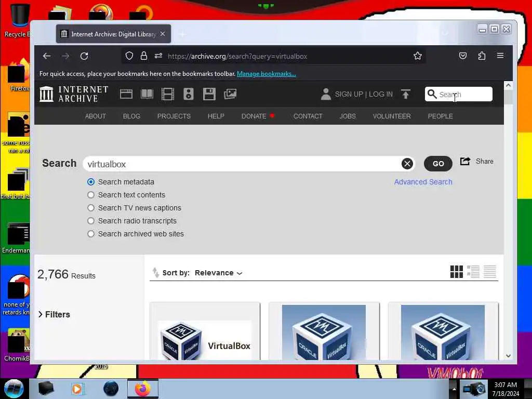Open the site permissions icon in address bar
This screenshot has height=399, width=532.
(x=158, y=56)
